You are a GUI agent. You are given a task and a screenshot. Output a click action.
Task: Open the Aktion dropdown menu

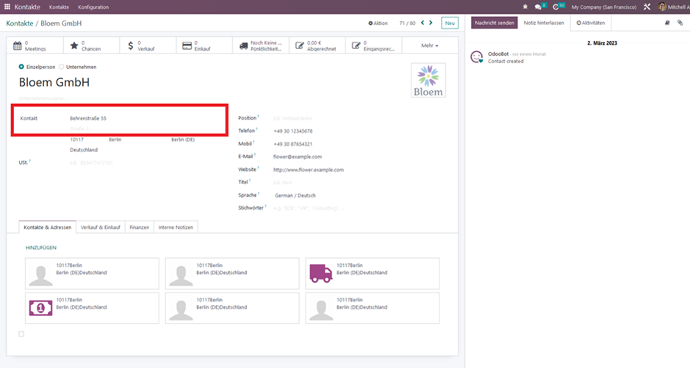[378, 23]
